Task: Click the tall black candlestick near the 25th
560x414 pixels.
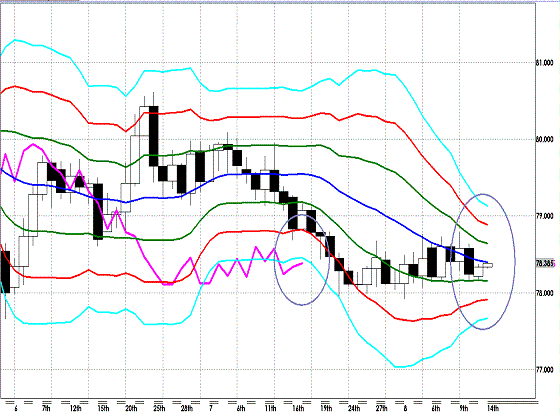Action: click(x=154, y=136)
